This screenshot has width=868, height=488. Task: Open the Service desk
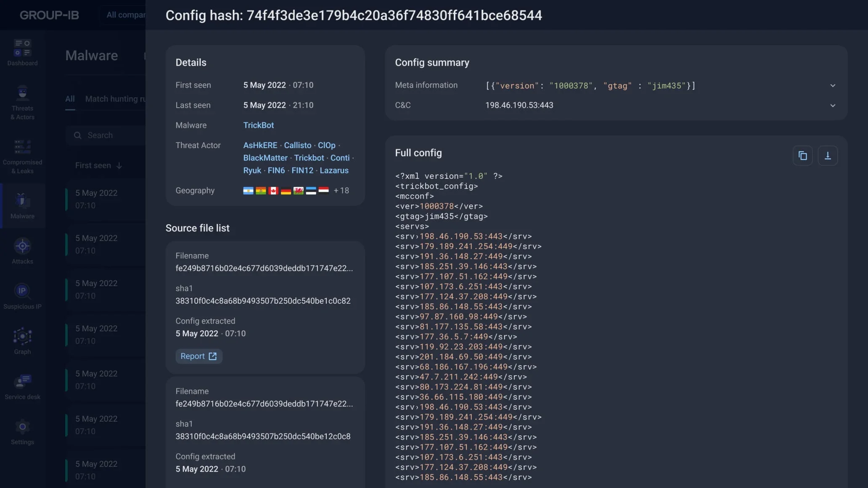(22, 385)
